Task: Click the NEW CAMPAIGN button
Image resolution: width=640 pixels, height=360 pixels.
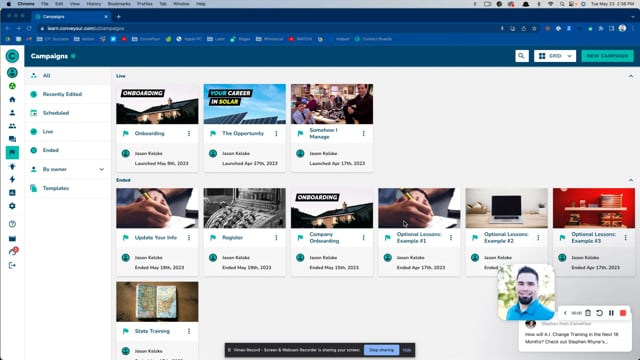Action: [x=607, y=56]
